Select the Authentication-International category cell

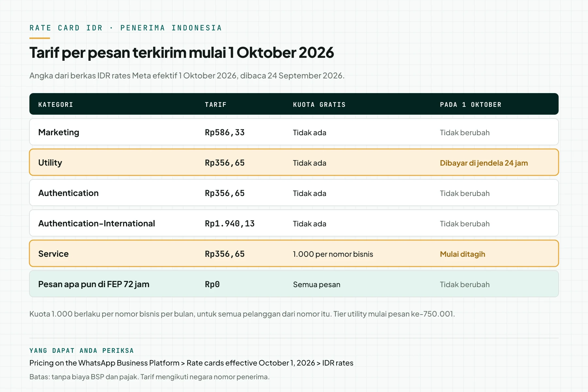pyautogui.click(x=97, y=223)
